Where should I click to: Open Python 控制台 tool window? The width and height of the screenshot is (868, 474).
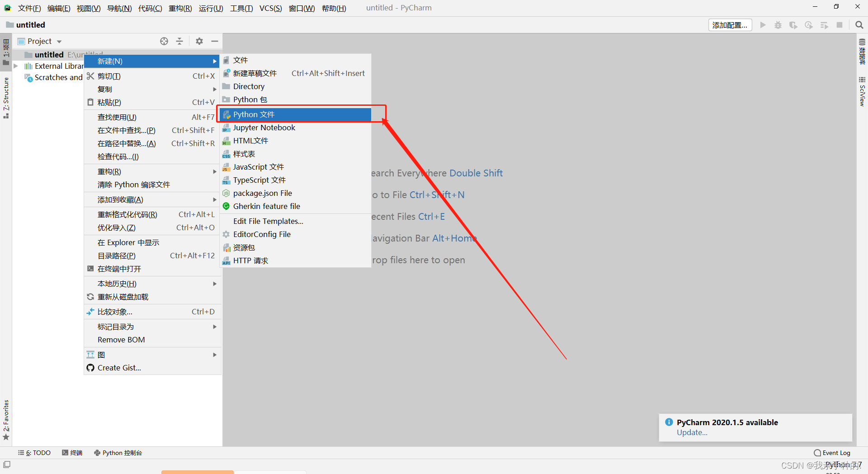pos(118,453)
